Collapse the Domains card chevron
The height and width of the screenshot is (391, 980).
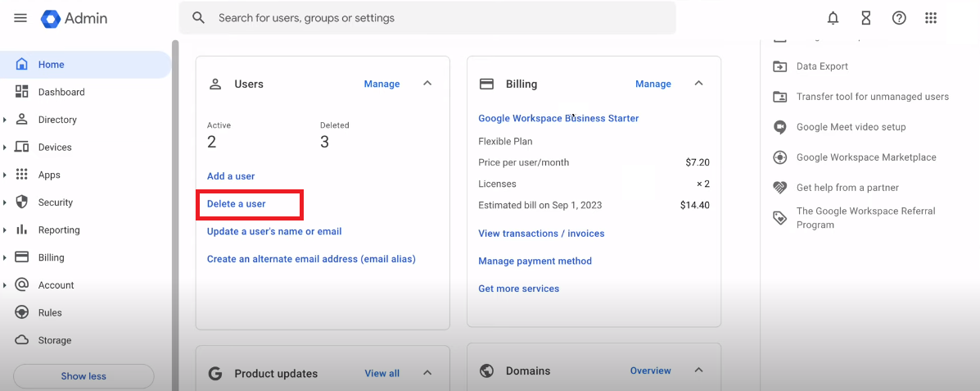tap(698, 371)
